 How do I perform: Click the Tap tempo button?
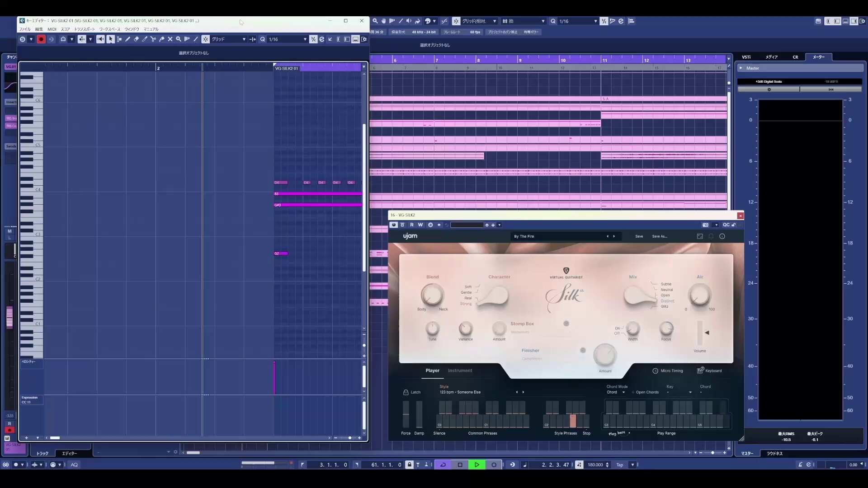(619, 465)
